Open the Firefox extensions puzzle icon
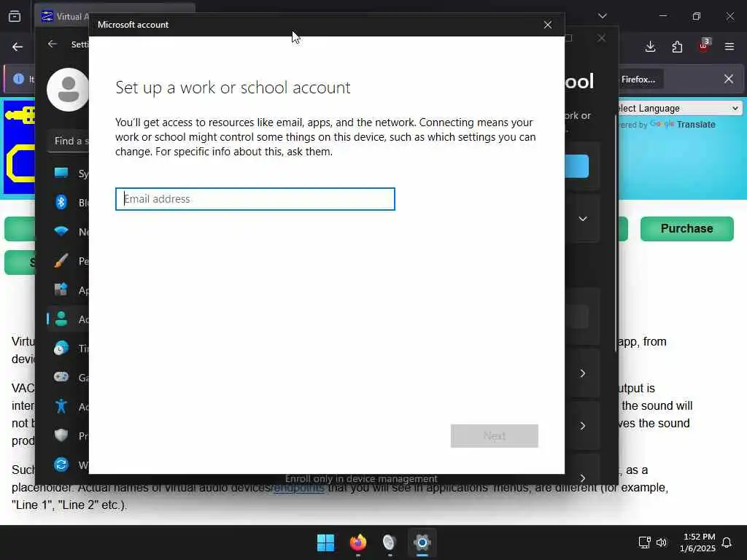Screen dimensions: 747x560 677,47
